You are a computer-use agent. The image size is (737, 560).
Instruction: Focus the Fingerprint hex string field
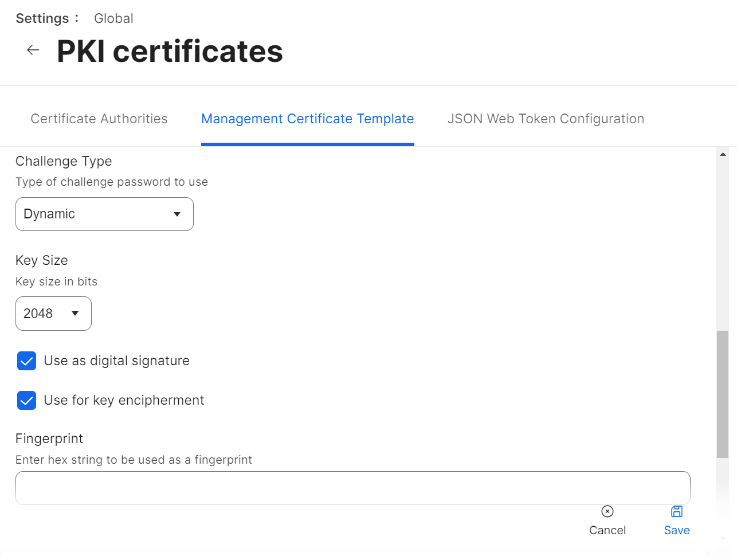pos(352,488)
